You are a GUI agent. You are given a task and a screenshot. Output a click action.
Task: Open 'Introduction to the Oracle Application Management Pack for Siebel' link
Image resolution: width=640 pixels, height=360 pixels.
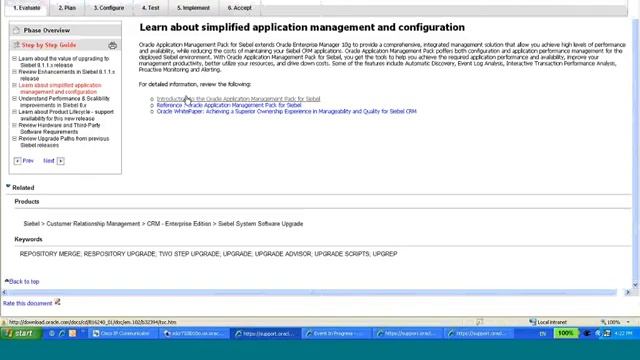(x=238, y=99)
